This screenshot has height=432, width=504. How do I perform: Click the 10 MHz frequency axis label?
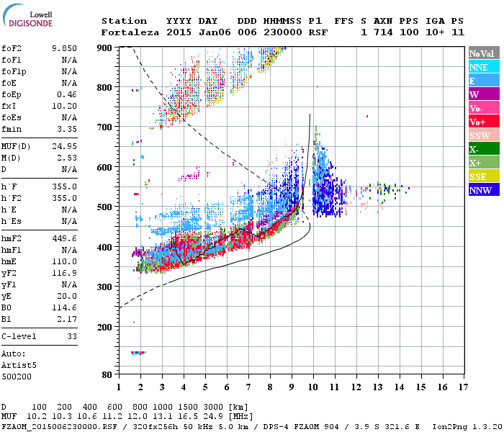313,387
